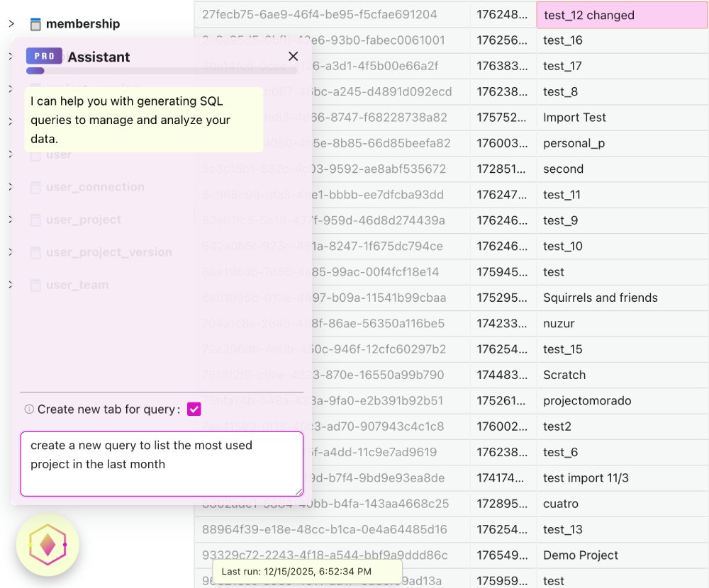
Task: Click the PRO badge in Assistant header
Action: coord(44,55)
